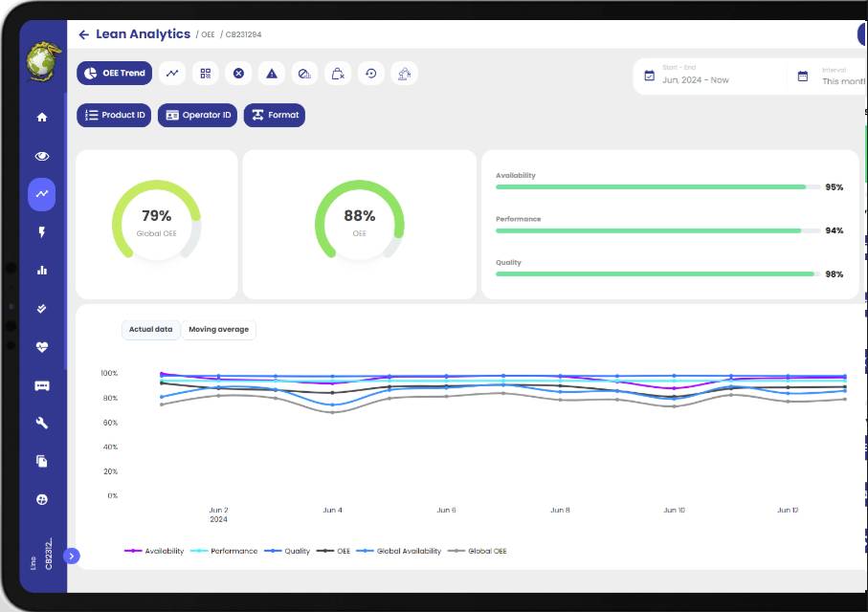Select the Actual data tab
This screenshot has height=612, width=868.
[150, 330]
